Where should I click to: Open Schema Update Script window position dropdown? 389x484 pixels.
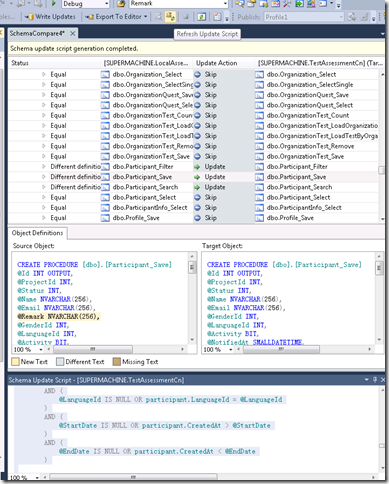click(x=367, y=380)
